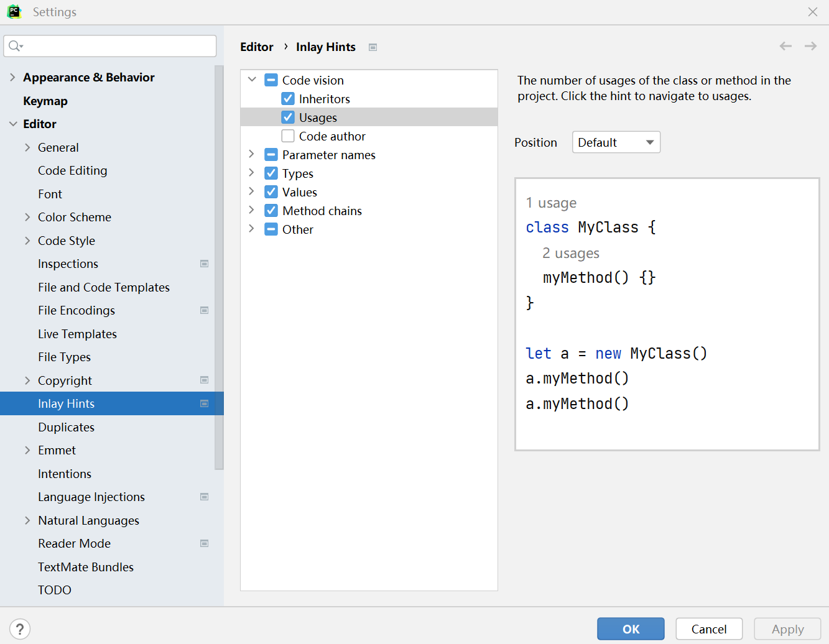Image resolution: width=829 pixels, height=644 pixels.
Task: Click the Editor breadcrumb link
Action: [257, 47]
